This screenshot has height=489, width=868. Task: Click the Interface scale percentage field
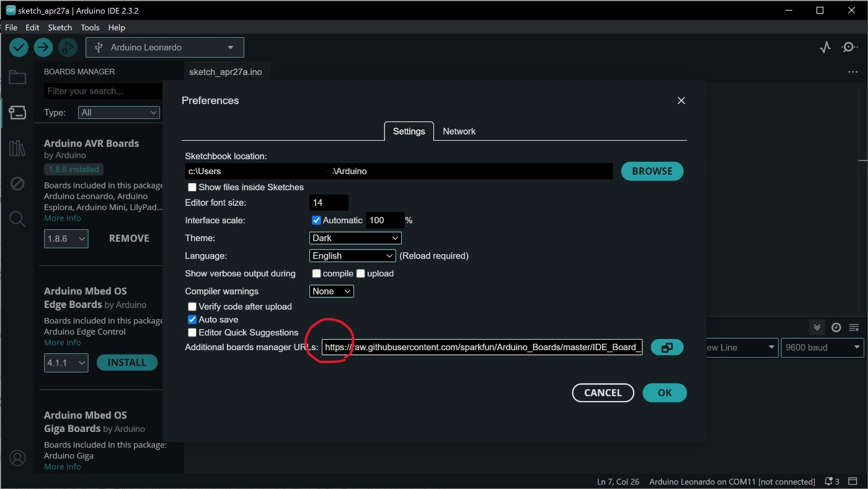[385, 220]
